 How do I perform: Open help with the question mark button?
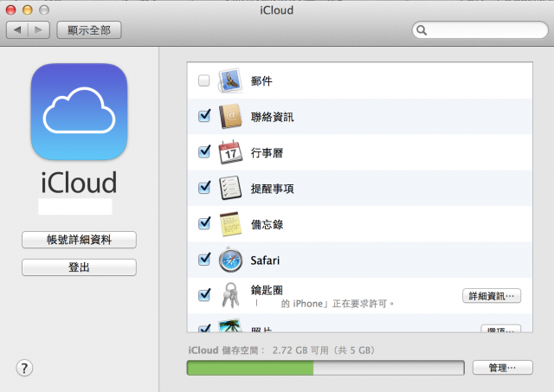click(x=24, y=368)
